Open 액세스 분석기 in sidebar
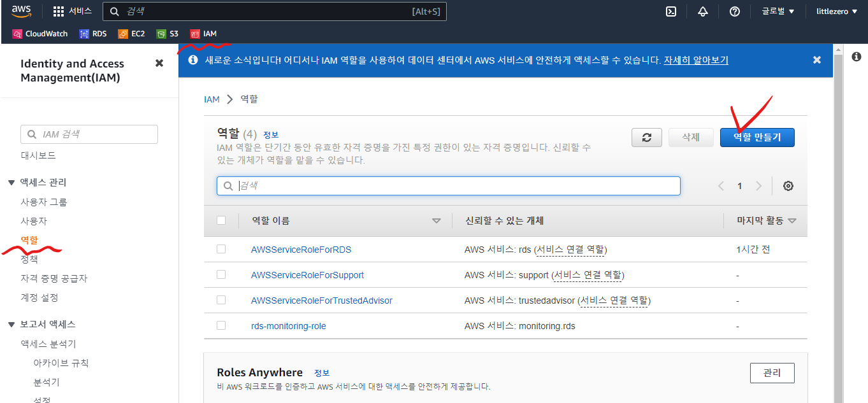 coord(48,344)
